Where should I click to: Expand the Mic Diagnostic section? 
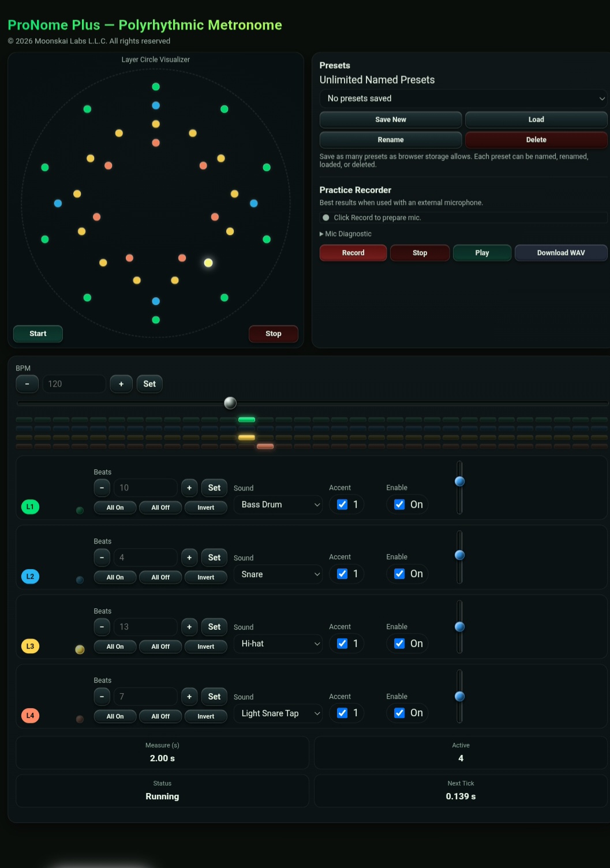[x=346, y=234]
